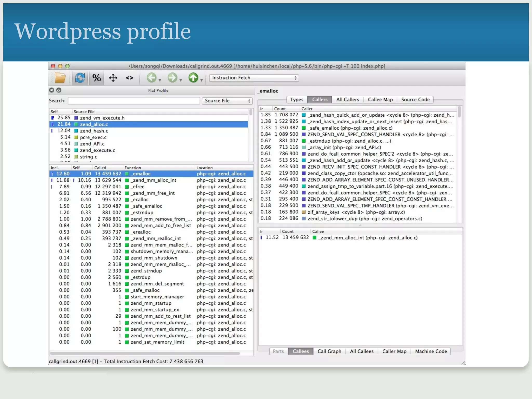532x399 pixels.
Task: Go back with green left arrow
Action: (x=152, y=78)
